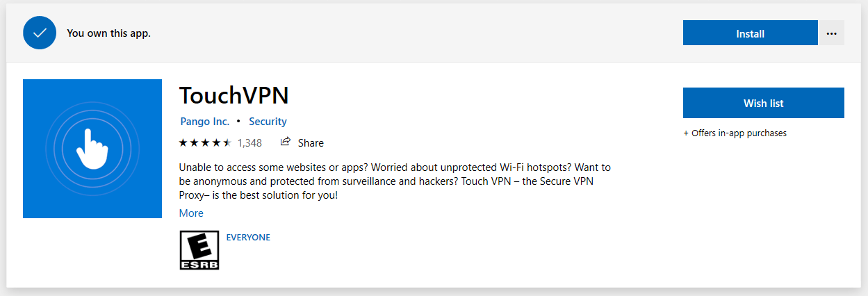Image resolution: width=868 pixels, height=296 pixels.
Task: Click the TouchVPN hand logo tile
Action: (92, 148)
